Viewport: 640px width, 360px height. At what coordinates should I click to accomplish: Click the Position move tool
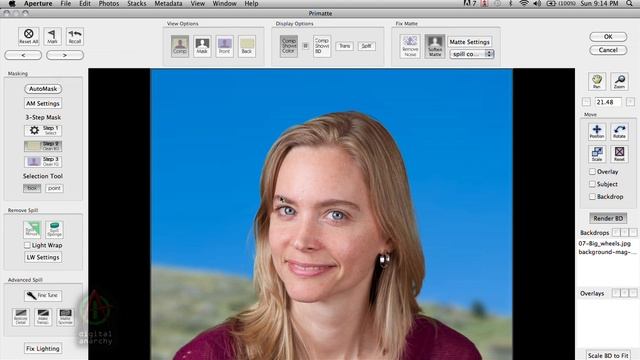[597, 131]
